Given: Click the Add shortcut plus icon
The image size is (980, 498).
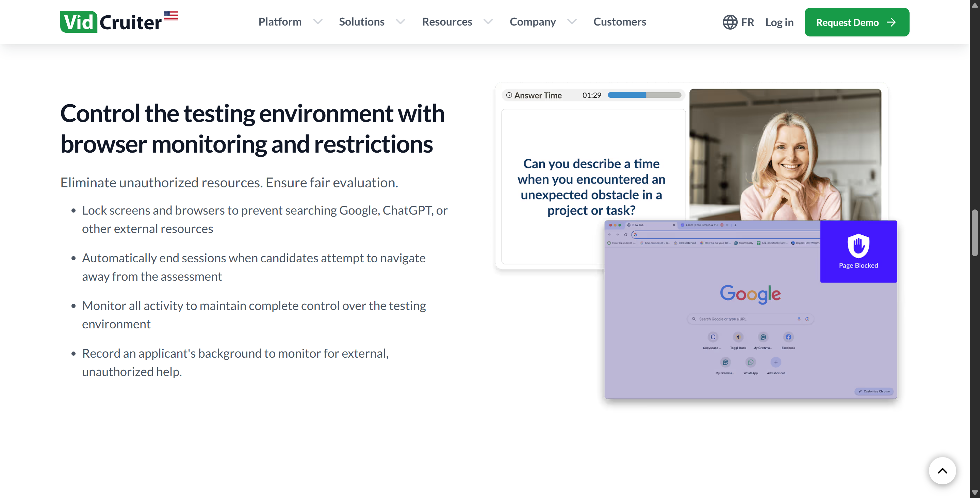Looking at the screenshot, I should (x=776, y=362).
